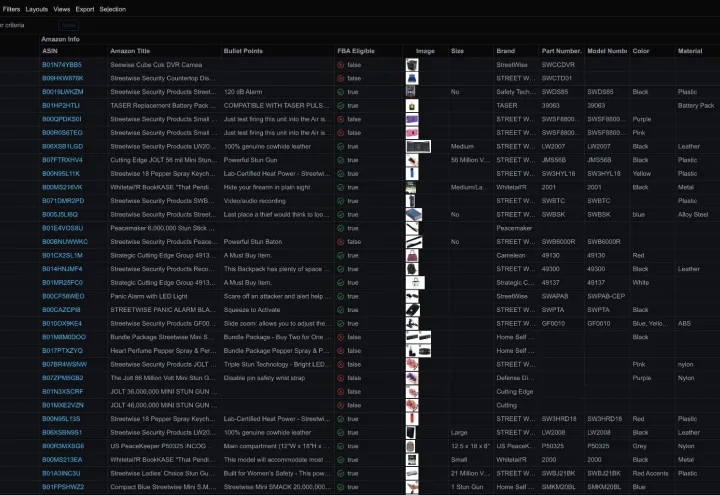The width and height of the screenshot is (720, 495).
Task: Click FBA true check icon for 120 dB Alarm row
Action: [341, 92]
